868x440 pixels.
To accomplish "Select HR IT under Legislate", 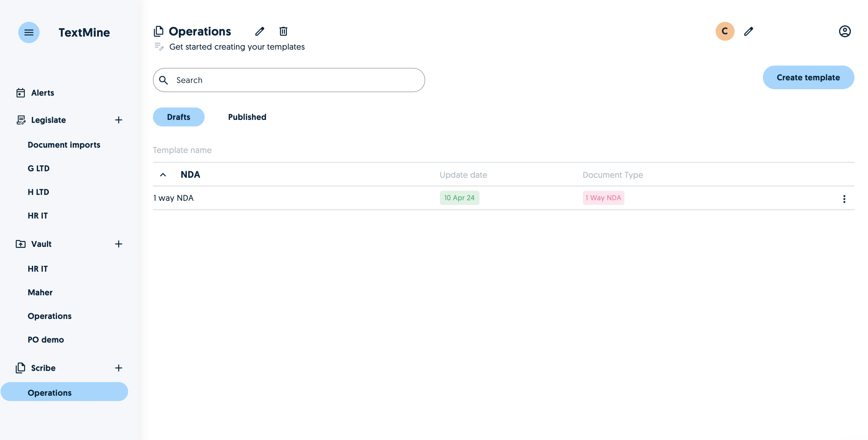I will 38,216.
